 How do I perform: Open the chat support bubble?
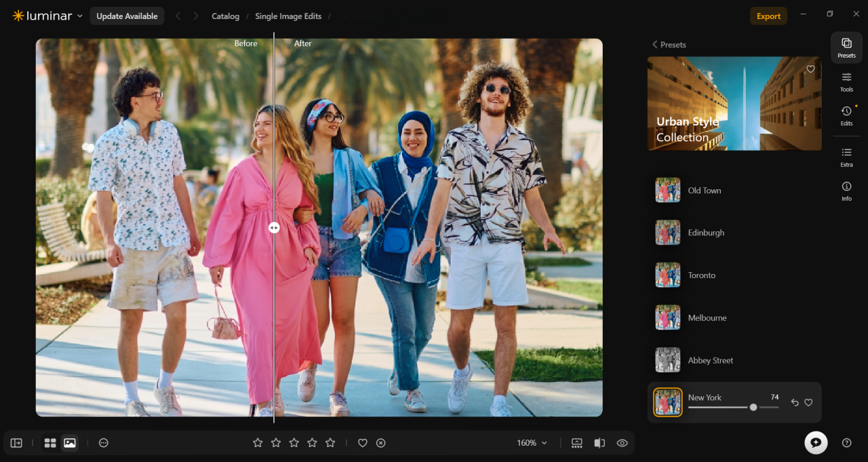pyautogui.click(x=816, y=442)
